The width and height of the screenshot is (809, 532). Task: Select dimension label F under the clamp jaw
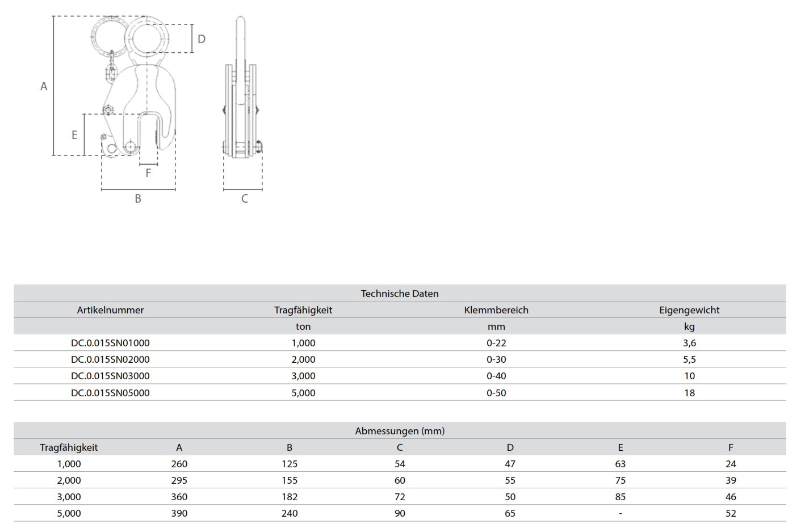tap(148, 173)
